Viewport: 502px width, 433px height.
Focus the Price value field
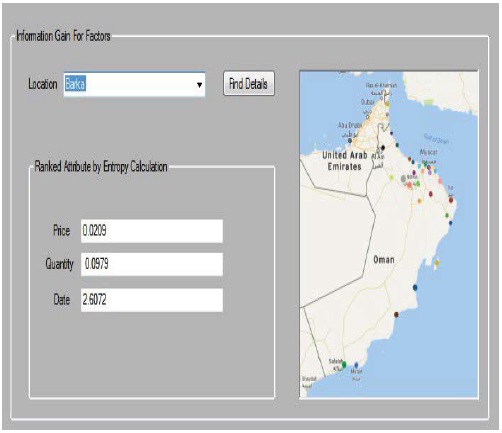152,231
